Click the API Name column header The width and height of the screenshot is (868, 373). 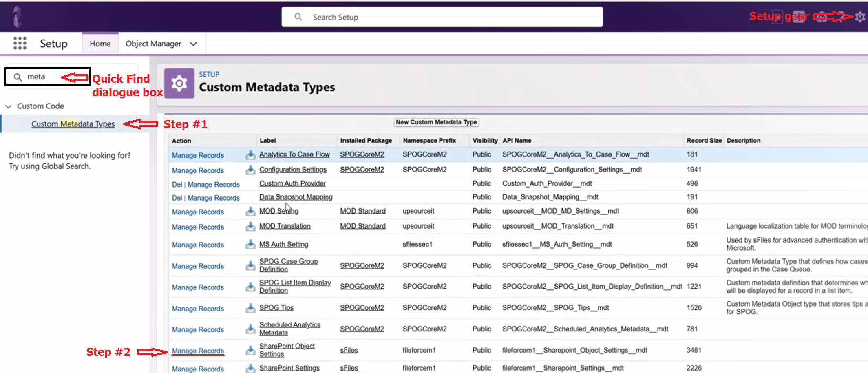coord(517,141)
